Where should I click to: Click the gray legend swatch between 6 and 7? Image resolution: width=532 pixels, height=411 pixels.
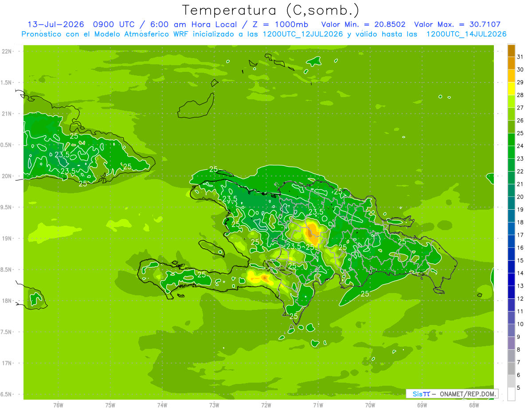tap(511, 368)
